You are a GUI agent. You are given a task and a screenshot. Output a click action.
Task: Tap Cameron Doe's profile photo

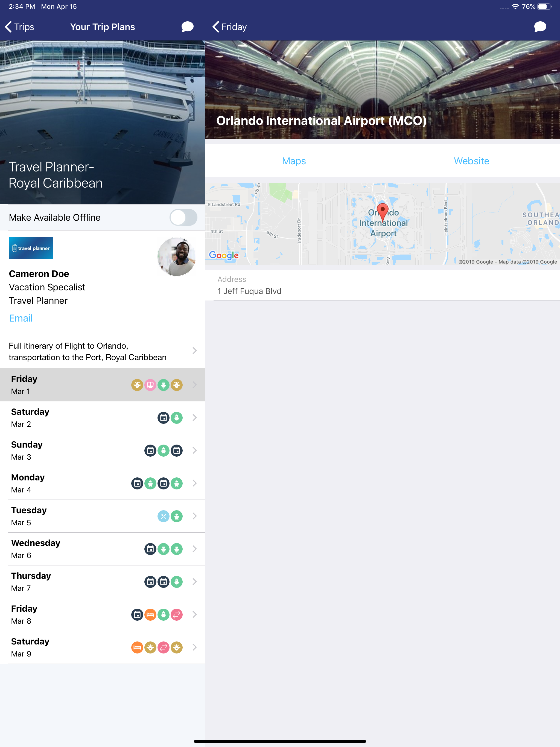(176, 257)
